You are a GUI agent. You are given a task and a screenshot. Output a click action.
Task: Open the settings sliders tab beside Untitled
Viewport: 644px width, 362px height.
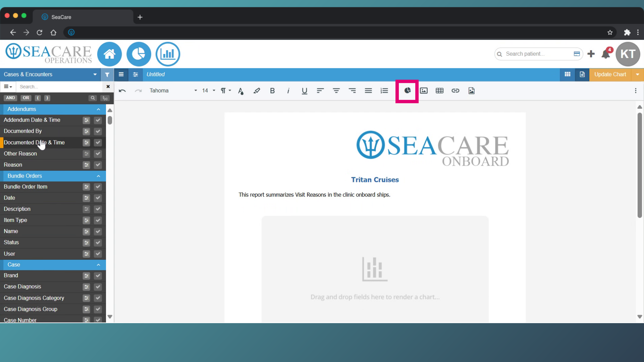point(136,74)
